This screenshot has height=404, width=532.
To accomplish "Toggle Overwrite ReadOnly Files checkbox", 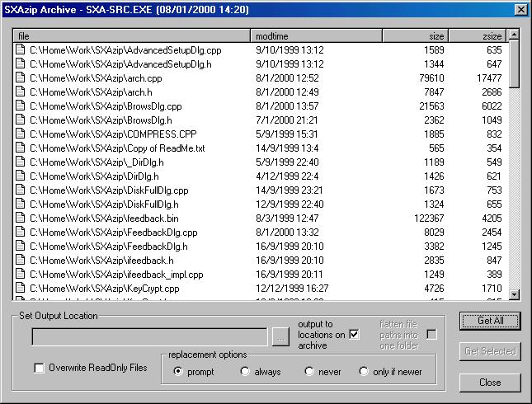I will pyautogui.click(x=39, y=368).
